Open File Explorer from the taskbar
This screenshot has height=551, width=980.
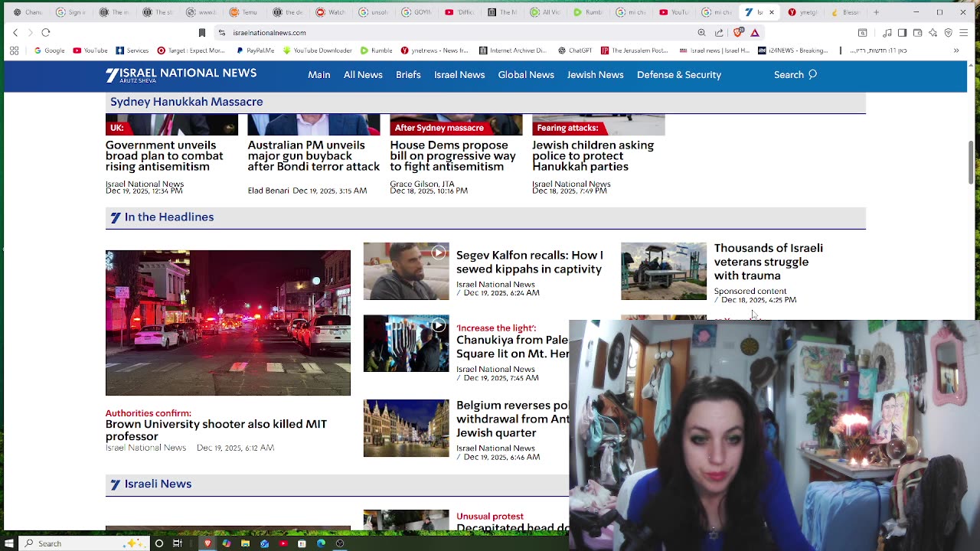245,543
